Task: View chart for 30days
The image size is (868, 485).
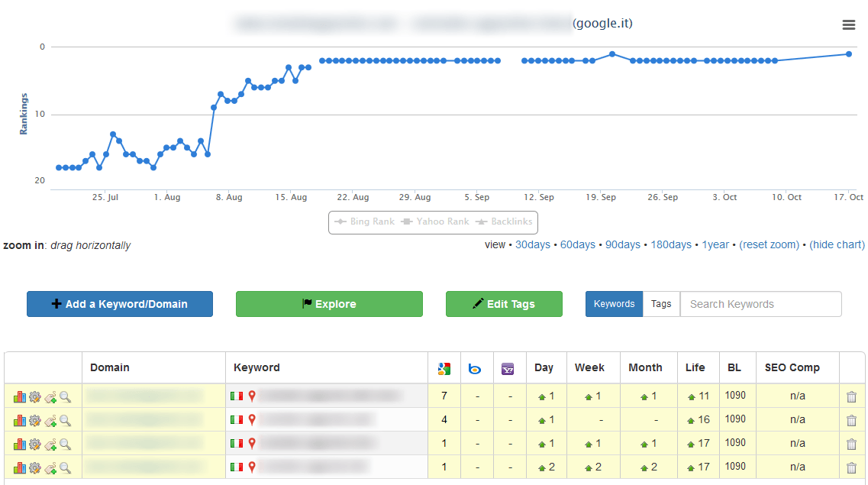Action: tap(533, 244)
